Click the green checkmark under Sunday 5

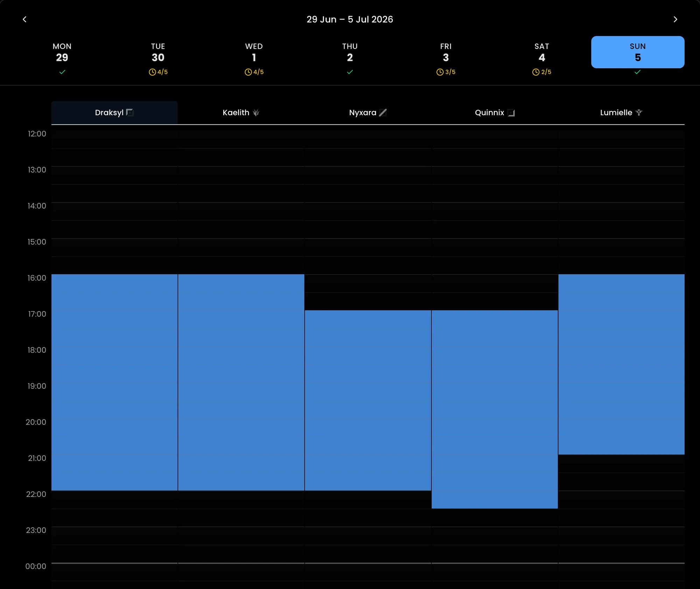638,72
